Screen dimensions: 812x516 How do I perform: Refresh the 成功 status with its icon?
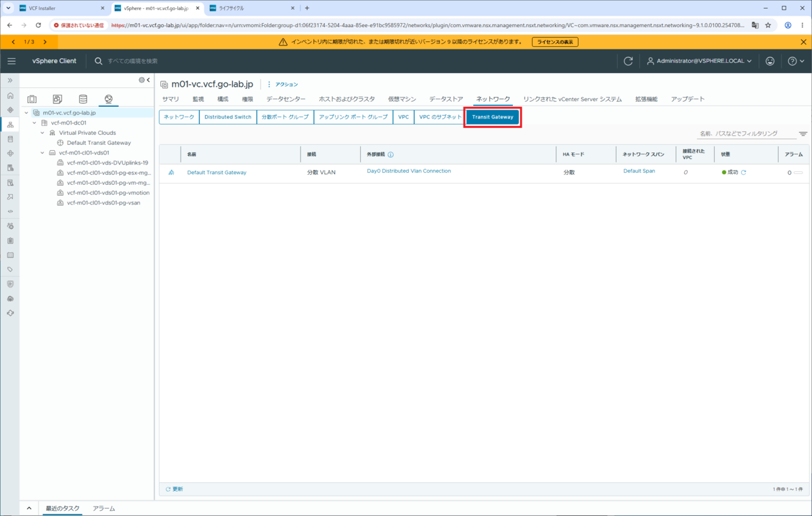tap(744, 172)
